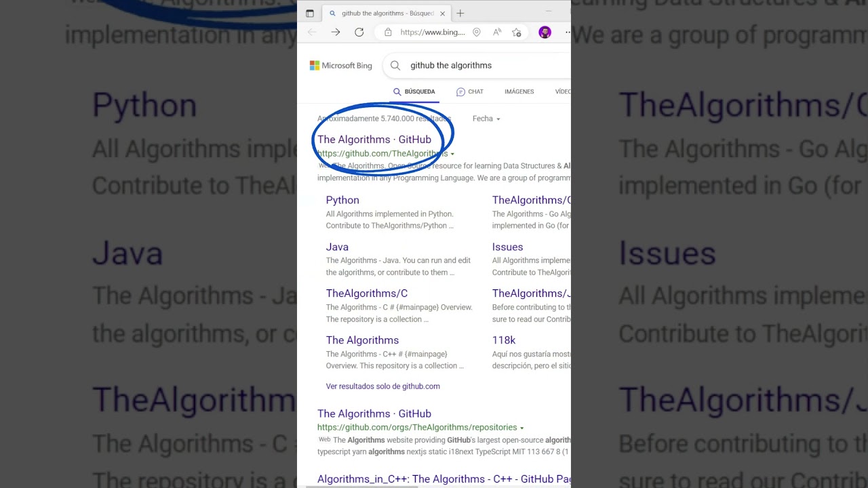Click 'The Algorithms - Java. You can run and edit' text
Screen dimensions: 868x488
point(398,260)
